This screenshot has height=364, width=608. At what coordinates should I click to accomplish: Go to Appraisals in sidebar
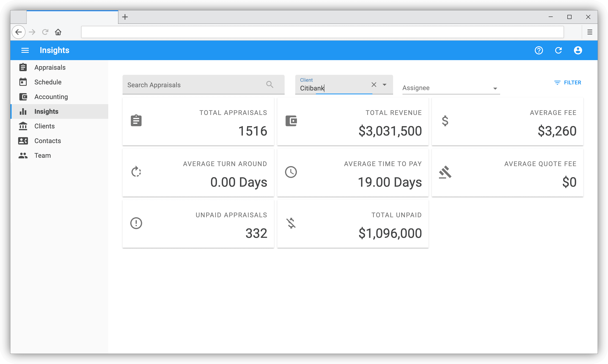(x=50, y=67)
